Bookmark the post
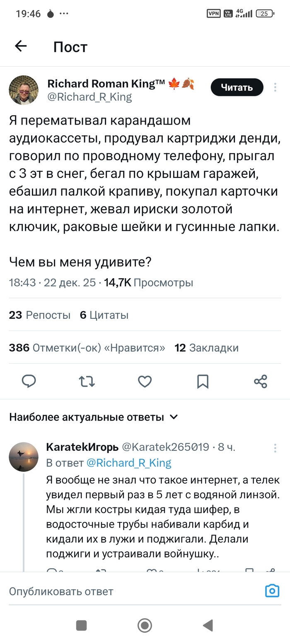The width and height of the screenshot is (290, 644). coord(203,381)
